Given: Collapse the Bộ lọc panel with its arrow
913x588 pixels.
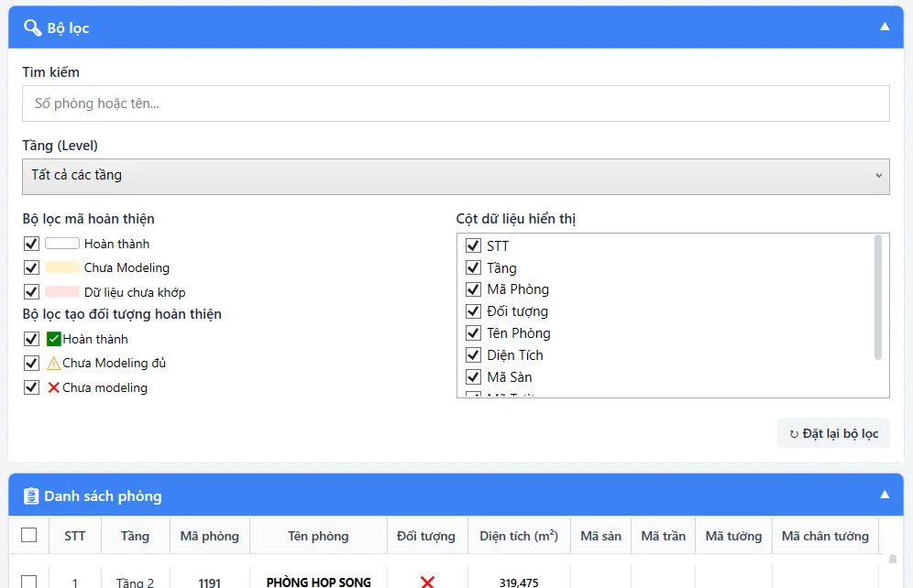Looking at the screenshot, I should (885, 27).
